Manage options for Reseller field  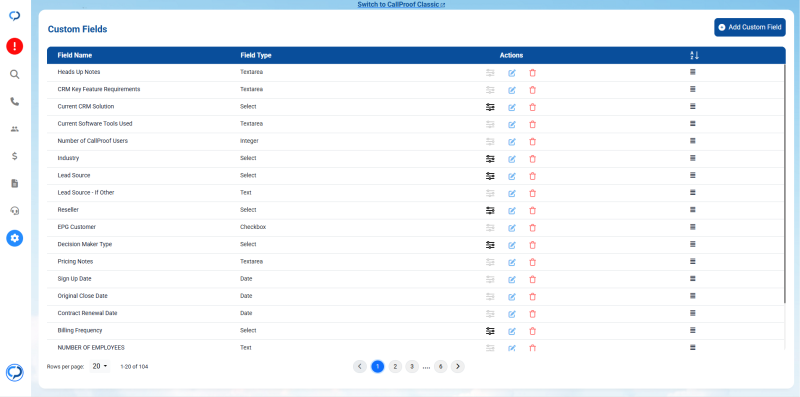[490, 210]
